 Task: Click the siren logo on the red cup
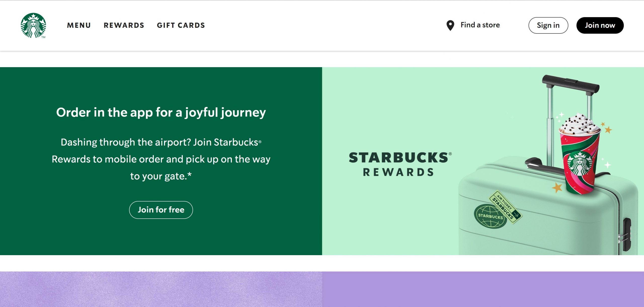tap(580, 164)
